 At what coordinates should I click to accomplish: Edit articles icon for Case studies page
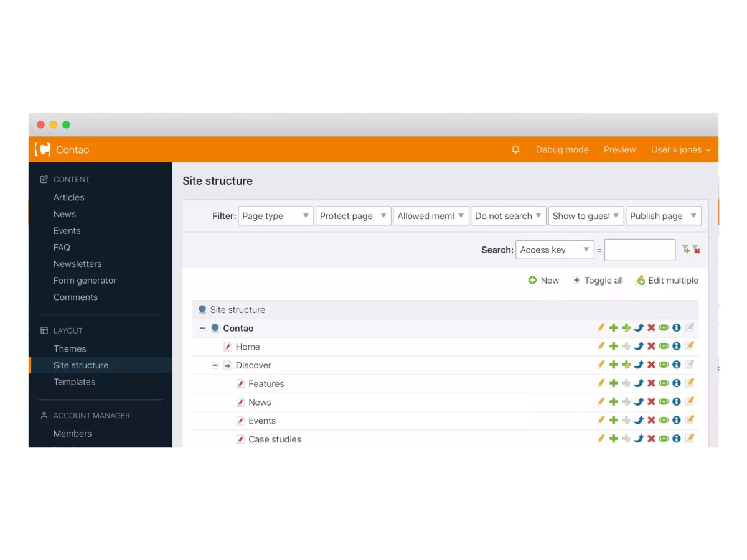(x=690, y=439)
